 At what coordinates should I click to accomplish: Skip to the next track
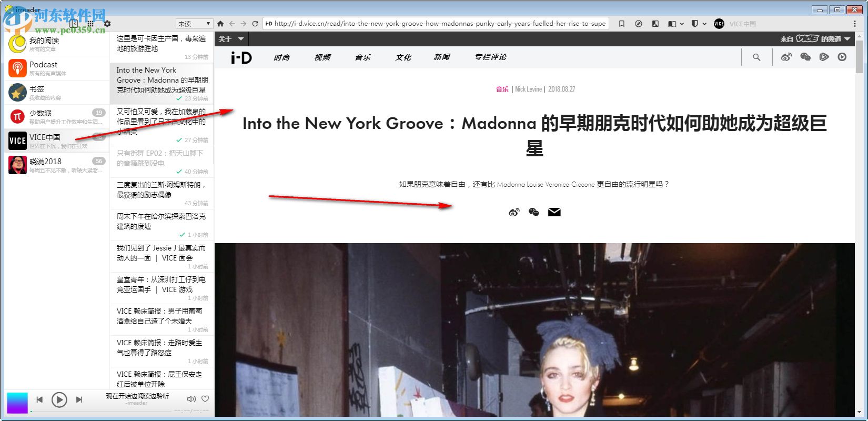pos(79,400)
